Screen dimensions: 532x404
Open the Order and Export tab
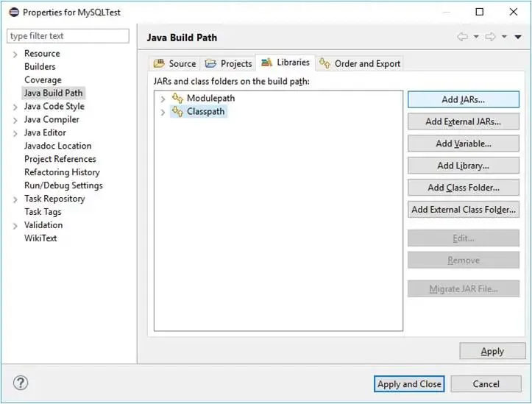[360, 63]
